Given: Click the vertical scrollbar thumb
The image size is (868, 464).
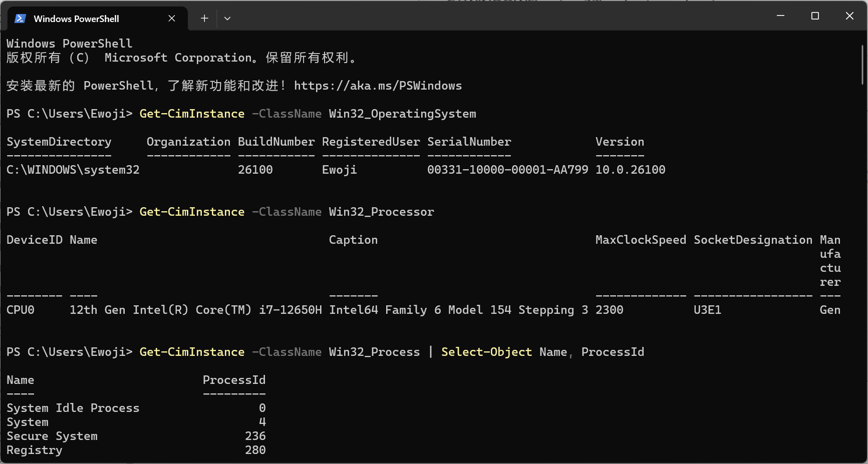Looking at the screenshot, I should point(862,65).
